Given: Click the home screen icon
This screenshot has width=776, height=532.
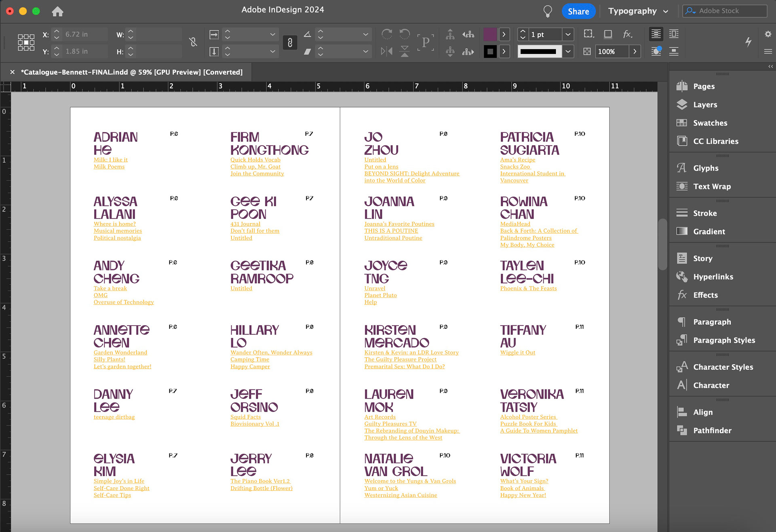Looking at the screenshot, I should (x=57, y=11).
